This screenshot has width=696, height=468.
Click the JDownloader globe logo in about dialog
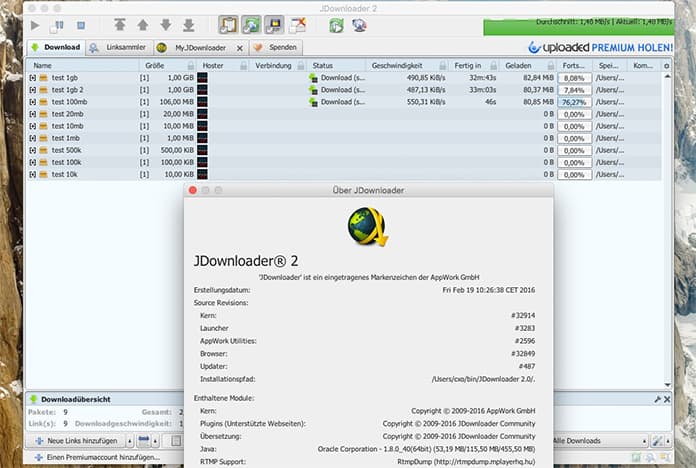(368, 226)
